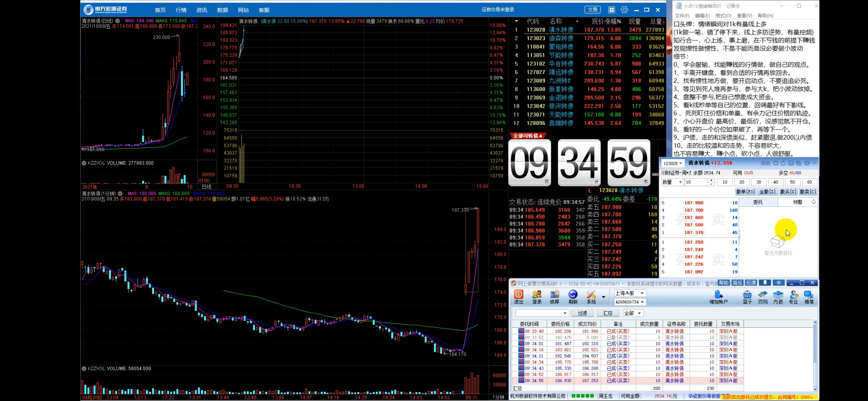Select preset quantity 60
Image resolution: width=868 pixels, height=401 pixels.
pos(809,182)
